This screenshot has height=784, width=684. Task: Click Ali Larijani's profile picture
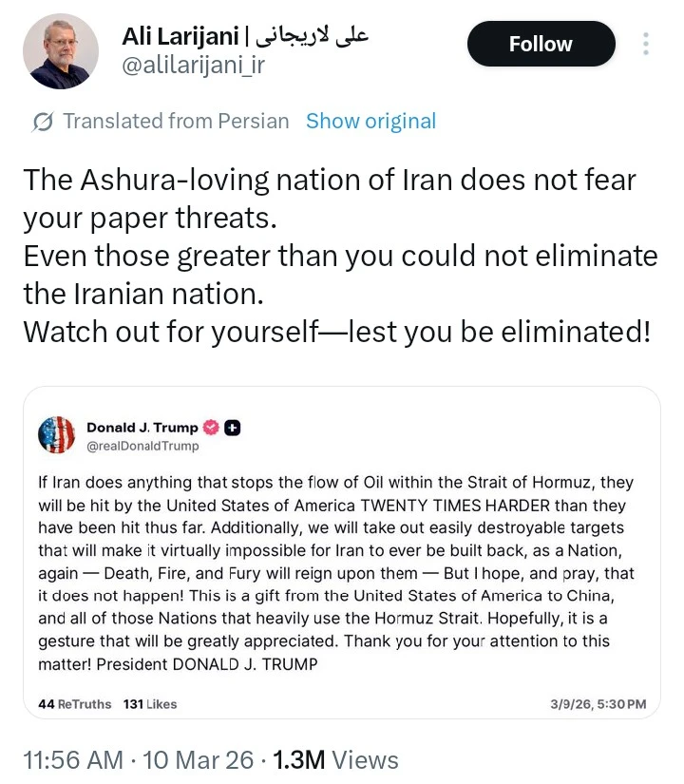point(56,52)
